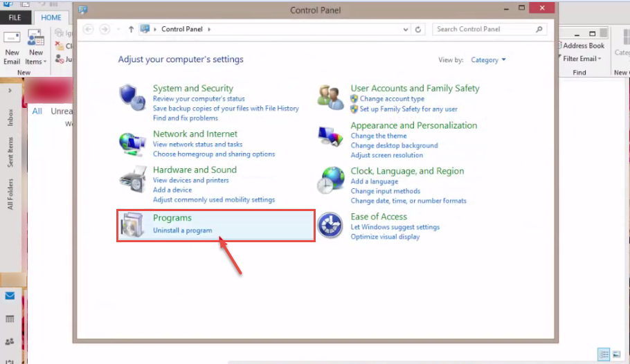Click Let Windows suggest settings link
The height and width of the screenshot is (364, 630).
click(x=395, y=227)
